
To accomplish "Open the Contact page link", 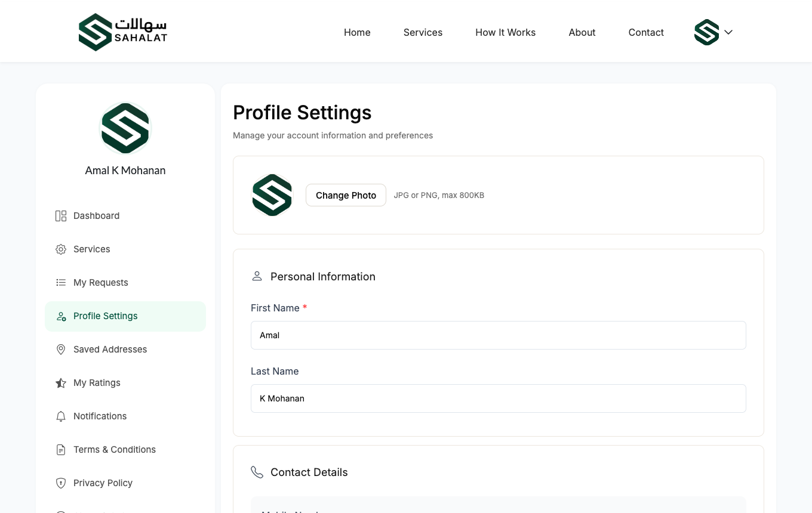I will [x=646, y=32].
